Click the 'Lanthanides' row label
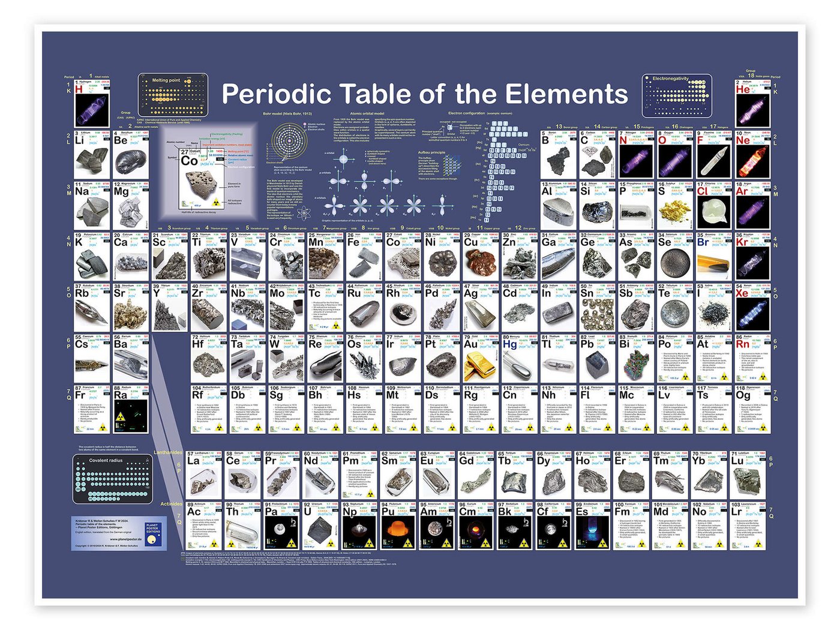 pos(168,452)
